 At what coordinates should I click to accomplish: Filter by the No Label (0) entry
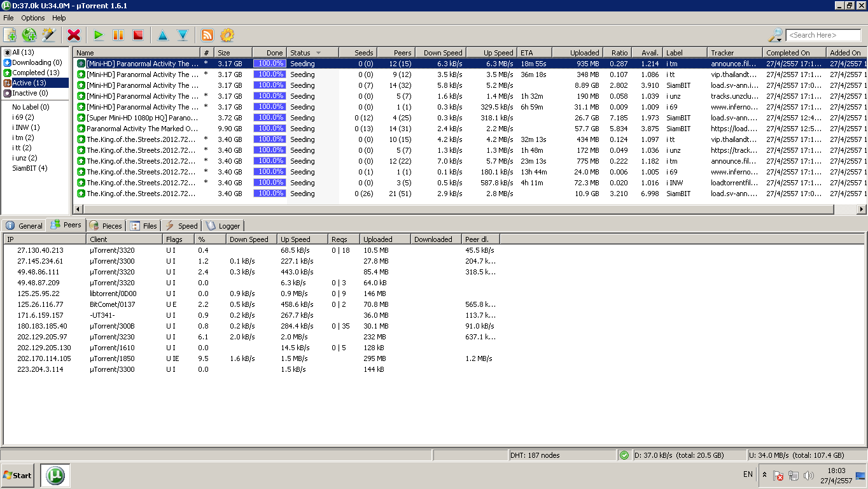(x=31, y=107)
